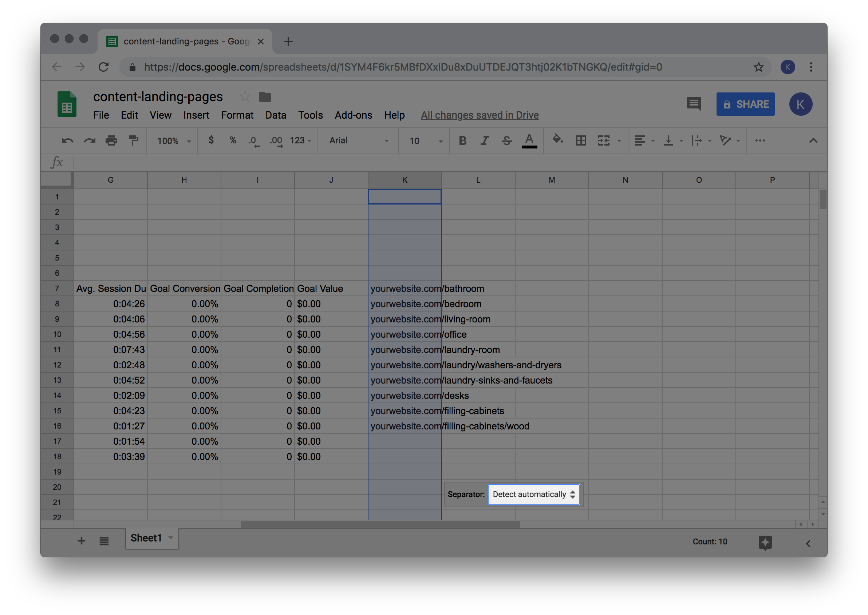Open a new browser tab
Screen dimensions: 868x615
tap(288, 41)
